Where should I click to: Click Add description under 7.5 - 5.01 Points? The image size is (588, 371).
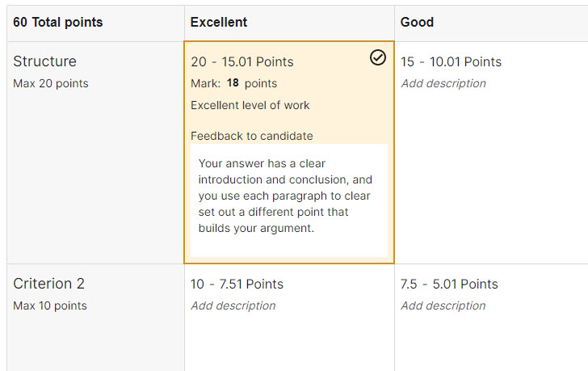point(443,306)
